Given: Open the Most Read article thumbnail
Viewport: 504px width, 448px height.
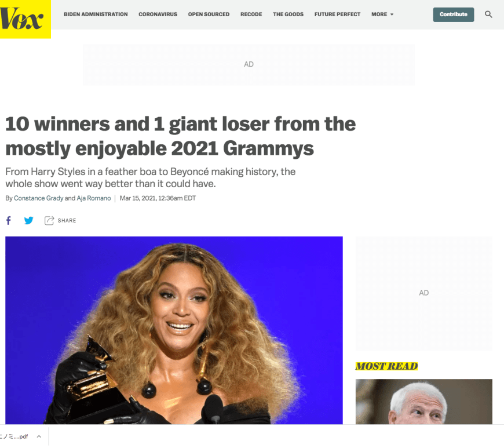Looking at the screenshot, I should coord(423,402).
